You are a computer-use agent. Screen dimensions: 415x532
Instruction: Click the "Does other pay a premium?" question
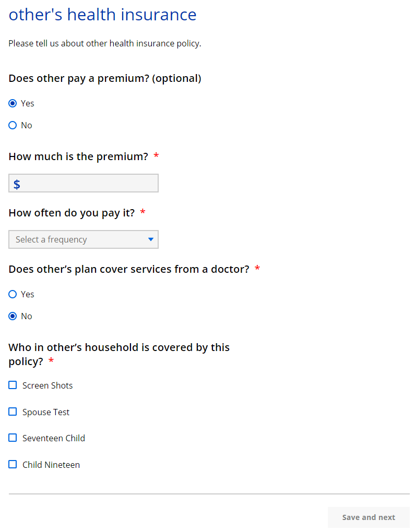click(105, 78)
